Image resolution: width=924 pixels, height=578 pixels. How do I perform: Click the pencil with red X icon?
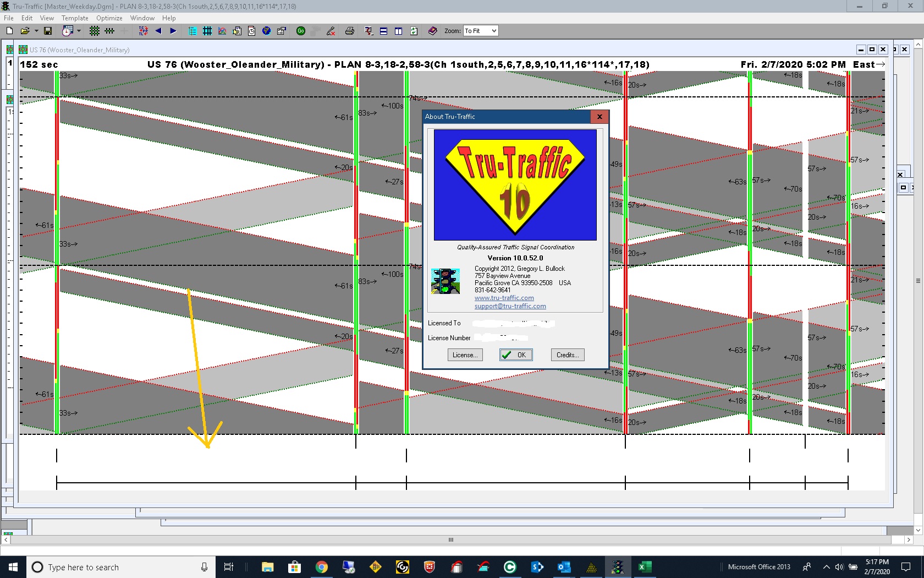point(331,31)
